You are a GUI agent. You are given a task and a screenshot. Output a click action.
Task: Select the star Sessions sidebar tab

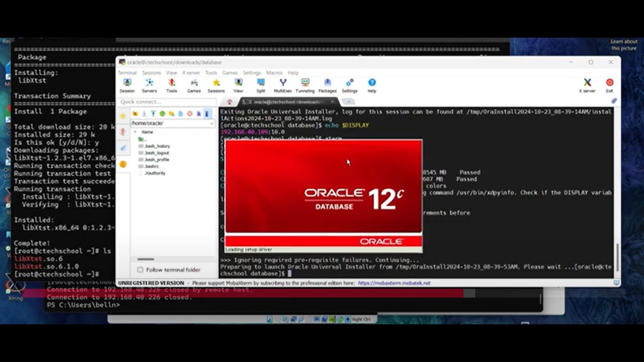point(123,116)
